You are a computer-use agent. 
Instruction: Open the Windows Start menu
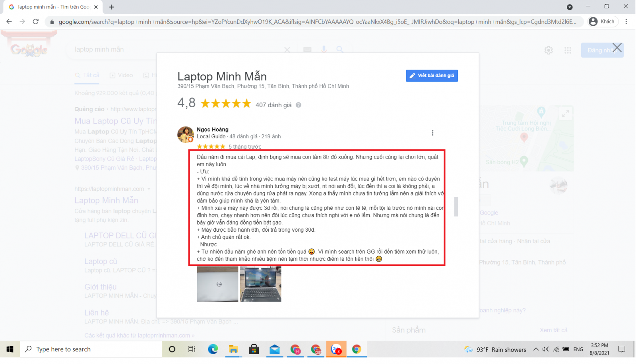[10, 349]
